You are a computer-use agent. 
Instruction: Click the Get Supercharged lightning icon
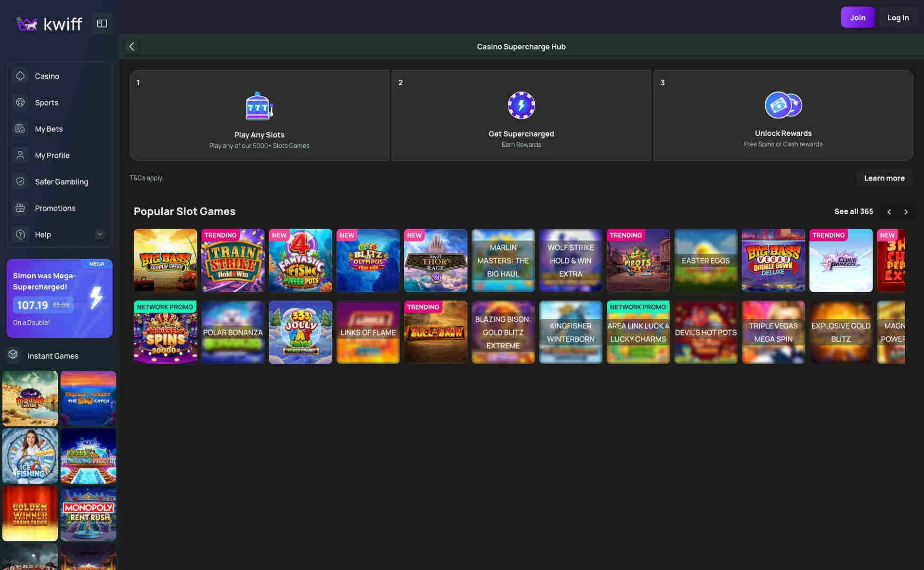click(521, 105)
